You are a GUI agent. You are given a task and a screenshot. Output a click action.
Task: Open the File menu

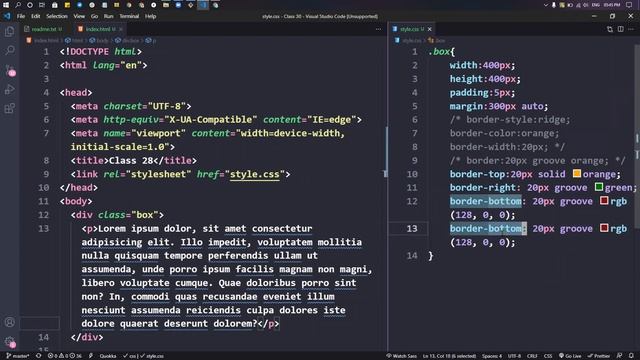click(21, 16)
